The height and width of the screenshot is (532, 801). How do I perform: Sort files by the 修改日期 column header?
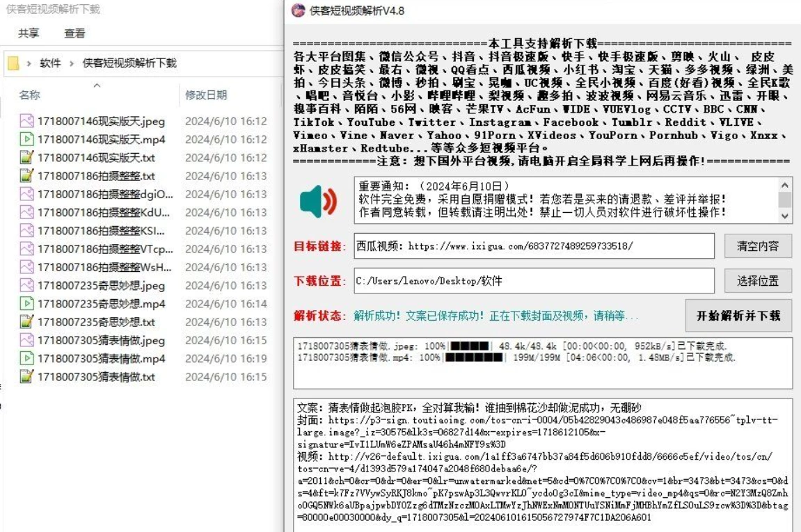click(206, 95)
